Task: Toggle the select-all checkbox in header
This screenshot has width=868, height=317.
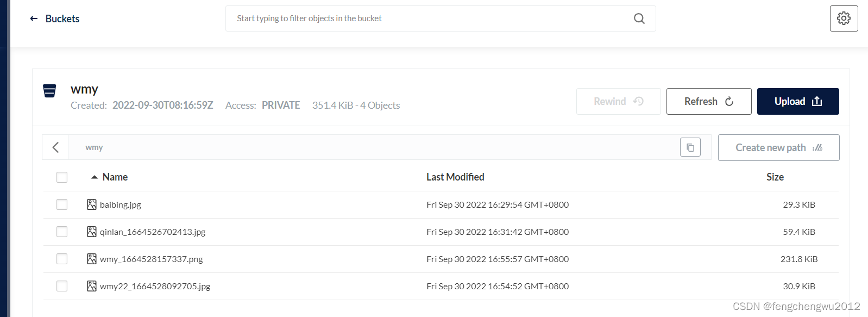Action: (62, 177)
